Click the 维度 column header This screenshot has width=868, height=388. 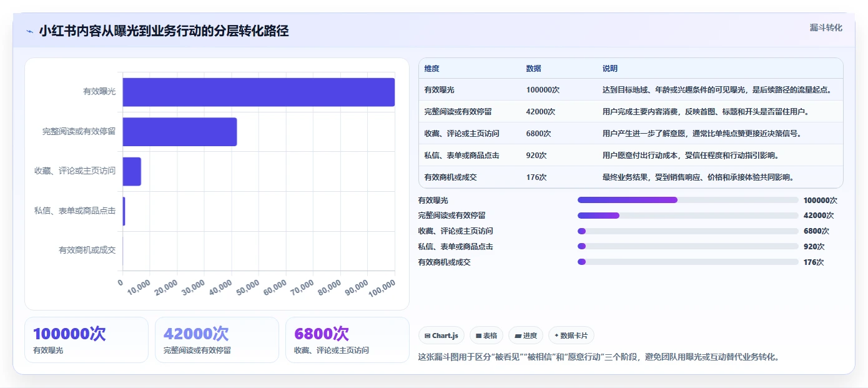(432, 69)
